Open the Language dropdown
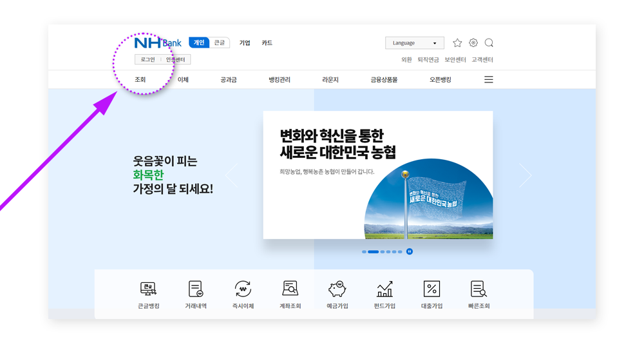 pyautogui.click(x=414, y=43)
